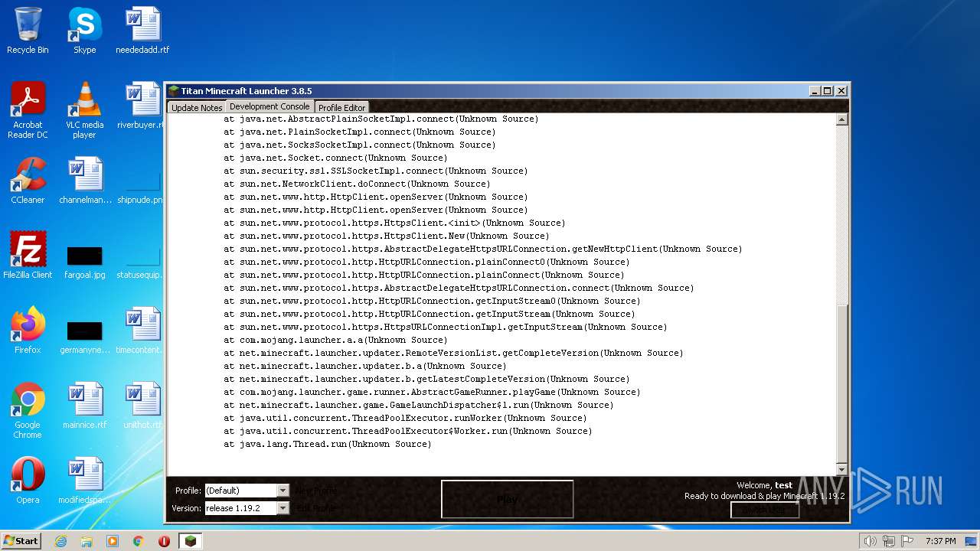
Task: Click the 'Ready to download & play Minecraft' text
Action: (x=765, y=496)
